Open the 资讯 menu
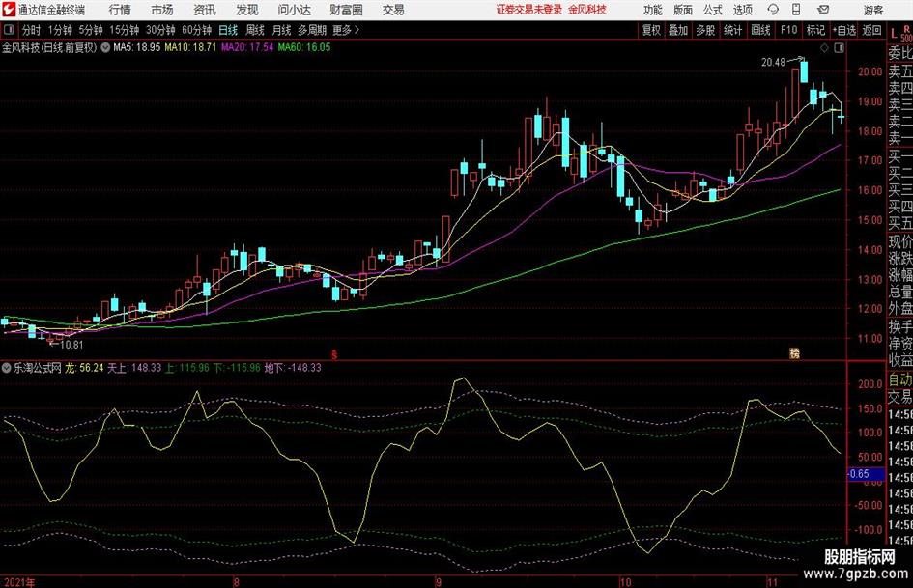Image resolution: width=913 pixels, height=588 pixels. pos(205,10)
